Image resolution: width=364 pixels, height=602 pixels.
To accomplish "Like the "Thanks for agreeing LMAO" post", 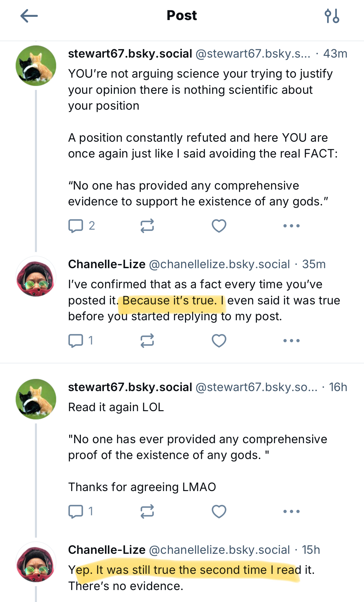I will click(x=219, y=511).
